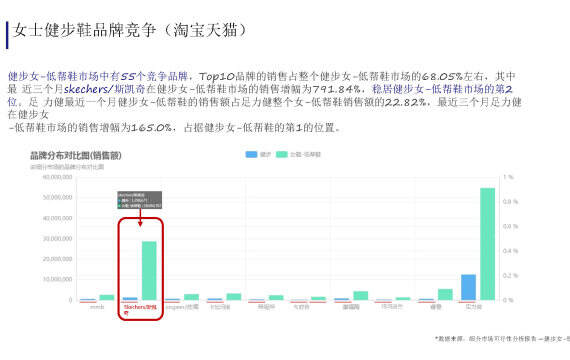Image resolution: width=570 pixels, height=360 pixels.
Task: Toggle the blue legend swatch in chart legend
Action: 251,154
